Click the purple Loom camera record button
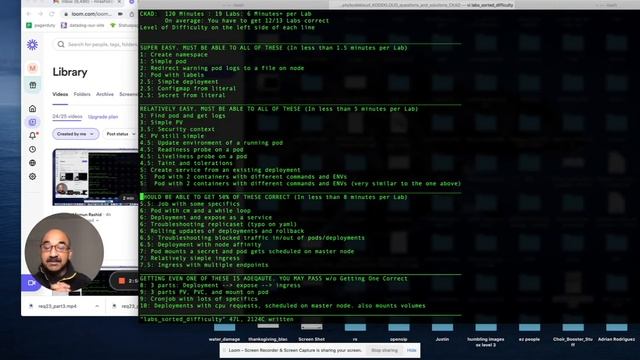 pyautogui.click(x=31, y=282)
